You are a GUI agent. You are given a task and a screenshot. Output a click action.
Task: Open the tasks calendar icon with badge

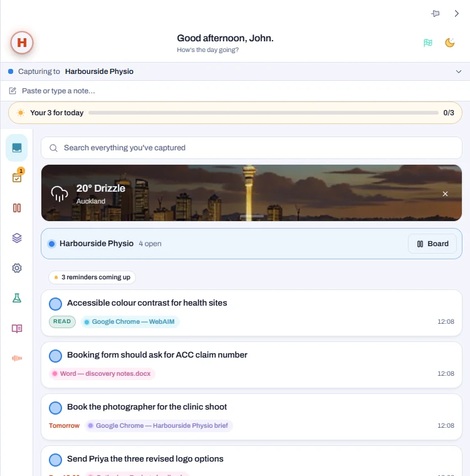pos(17,177)
